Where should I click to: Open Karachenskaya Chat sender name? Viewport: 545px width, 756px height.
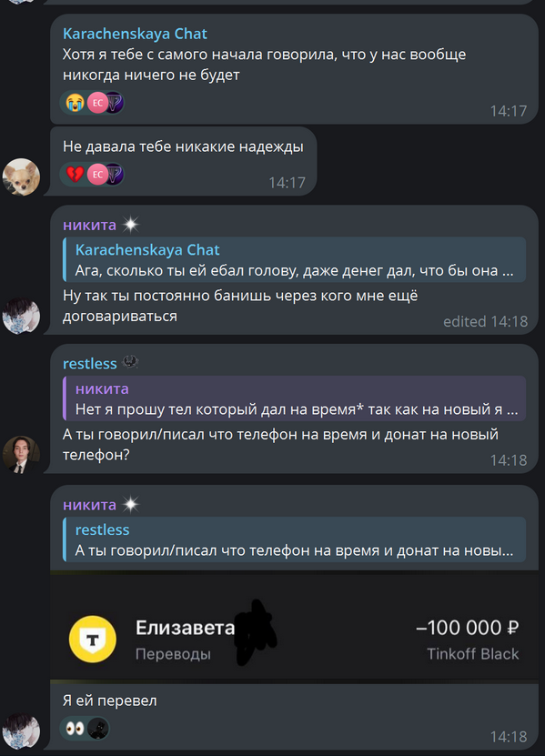pos(135,34)
